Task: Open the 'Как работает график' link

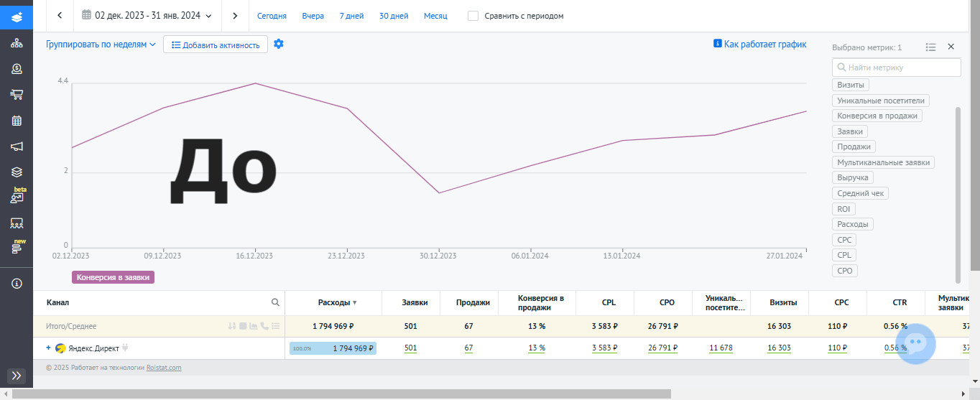Action: pos(760,45)
